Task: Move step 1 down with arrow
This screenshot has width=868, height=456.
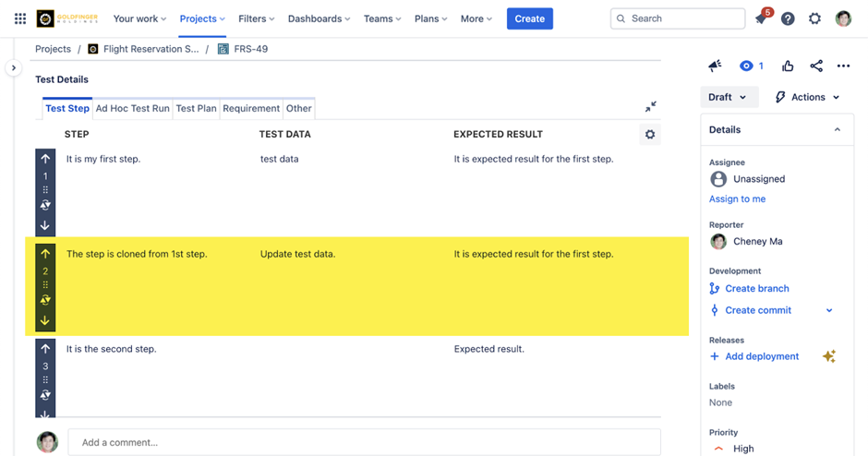Action: (45, 226)
